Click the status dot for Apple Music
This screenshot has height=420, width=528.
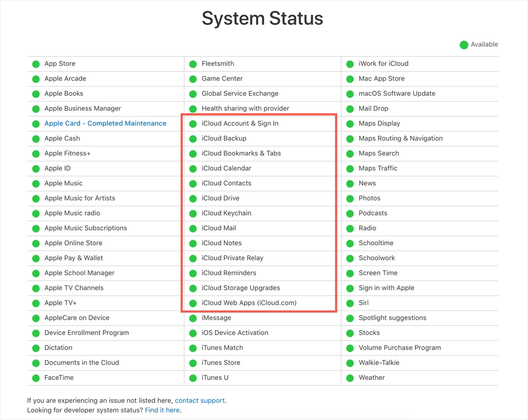(x=36, y=184)
